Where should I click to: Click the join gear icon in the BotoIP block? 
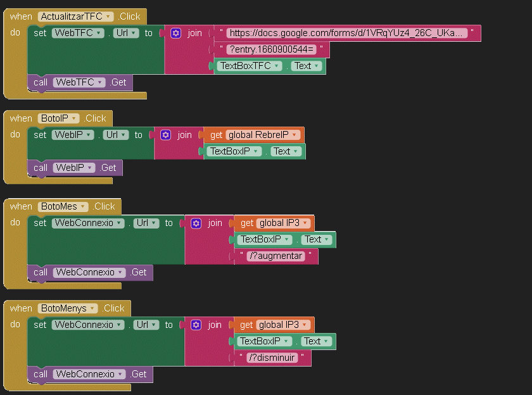166,135
